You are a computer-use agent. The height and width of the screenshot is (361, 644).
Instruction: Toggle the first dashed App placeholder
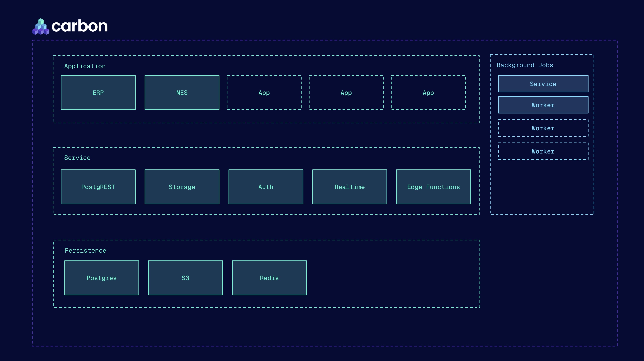point(264,93)
